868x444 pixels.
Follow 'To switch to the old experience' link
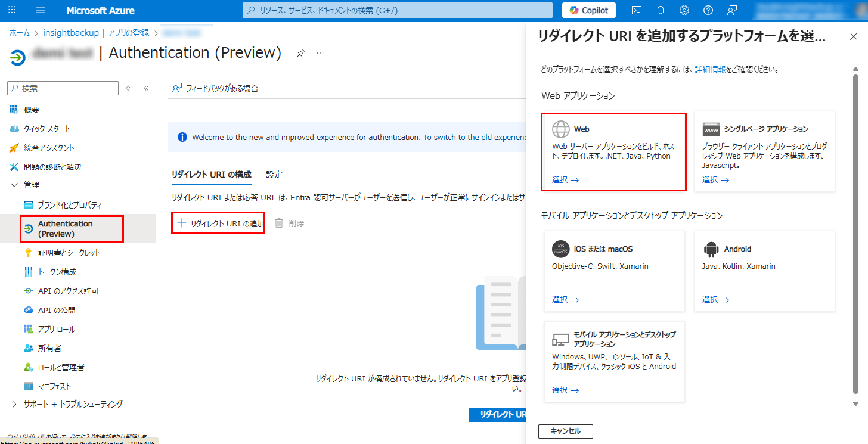475,137
